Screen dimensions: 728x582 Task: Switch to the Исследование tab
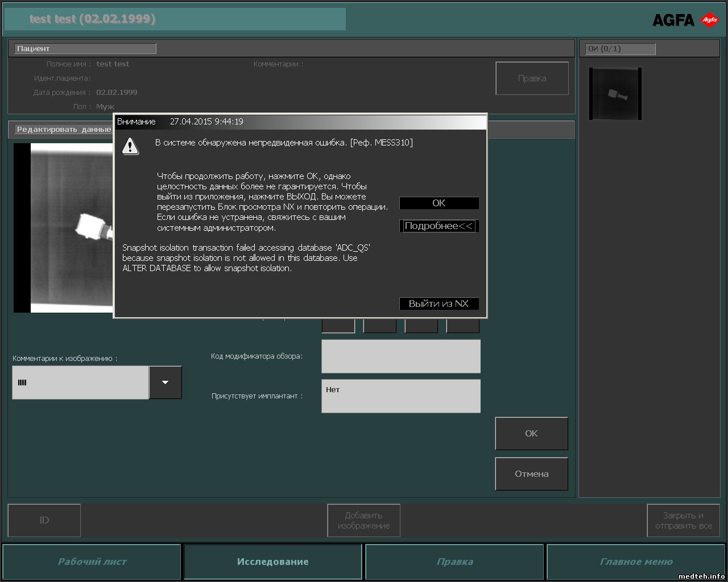[273, 562]
